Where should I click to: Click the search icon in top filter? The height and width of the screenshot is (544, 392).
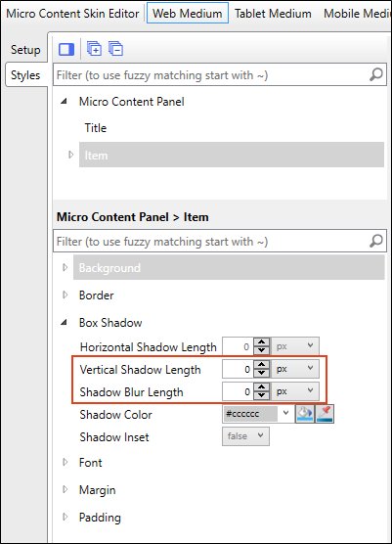[376, 74]
